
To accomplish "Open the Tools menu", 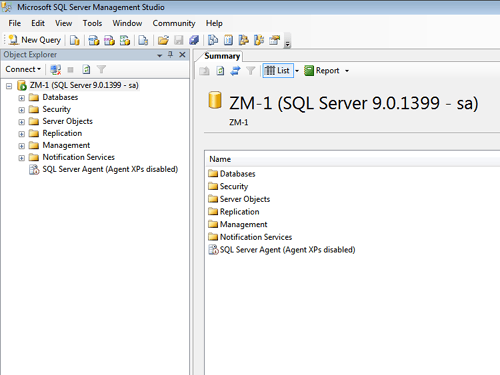I will click(92, 23).
